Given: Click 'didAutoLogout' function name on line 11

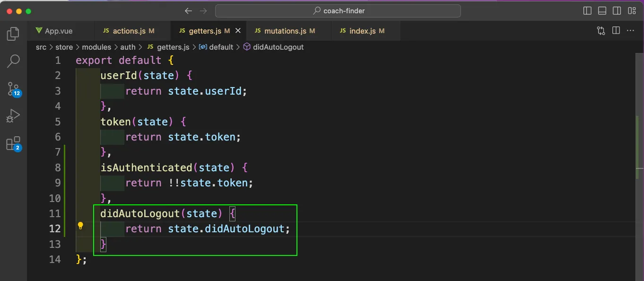Looking at the screenshot, I should tap(140, 213).
